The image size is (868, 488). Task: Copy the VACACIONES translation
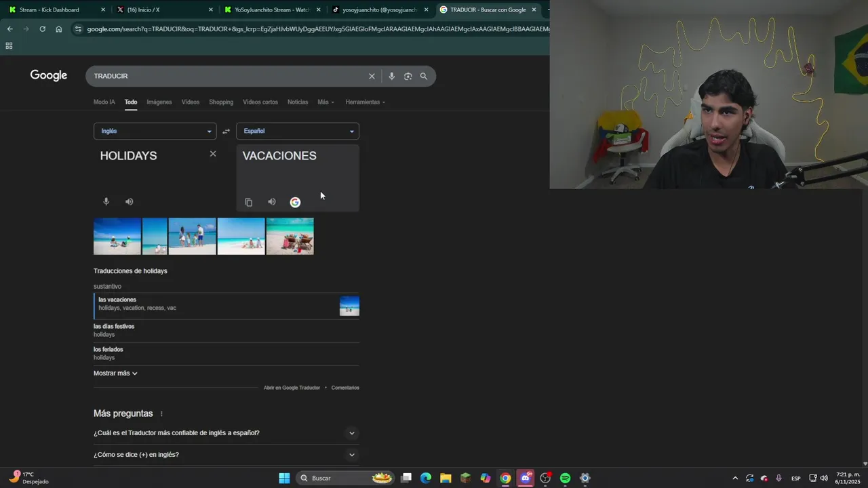pos(249,202)
